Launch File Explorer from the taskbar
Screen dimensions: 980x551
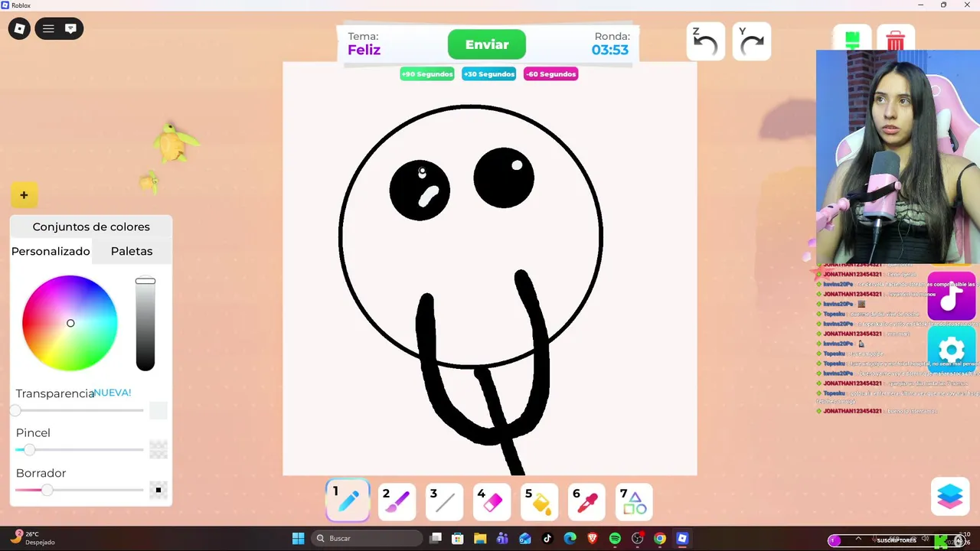click(x=480, y=539)
